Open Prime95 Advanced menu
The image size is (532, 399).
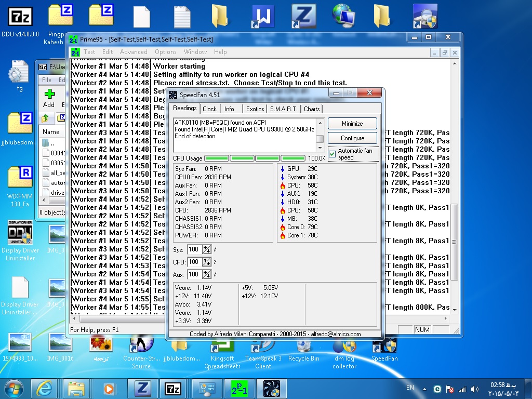pos(134,52)
